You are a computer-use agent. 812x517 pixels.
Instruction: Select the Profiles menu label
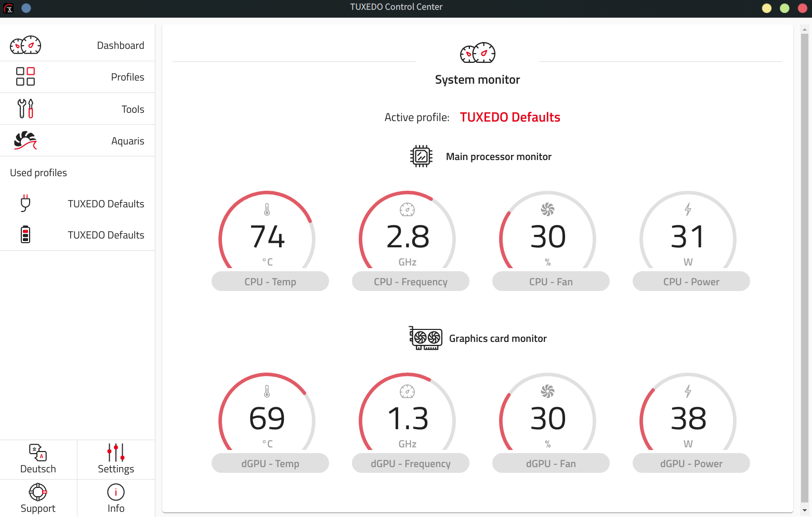pyautogui.click(x=127, y=77)
